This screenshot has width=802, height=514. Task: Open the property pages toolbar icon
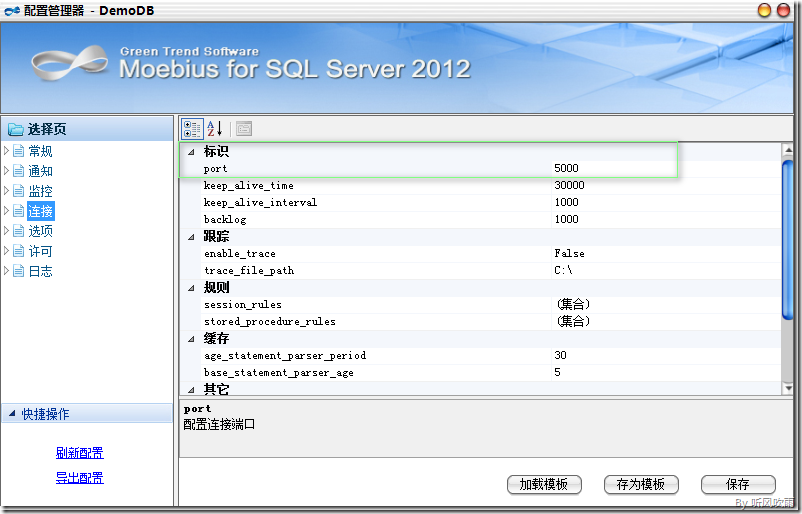(244, 129)
